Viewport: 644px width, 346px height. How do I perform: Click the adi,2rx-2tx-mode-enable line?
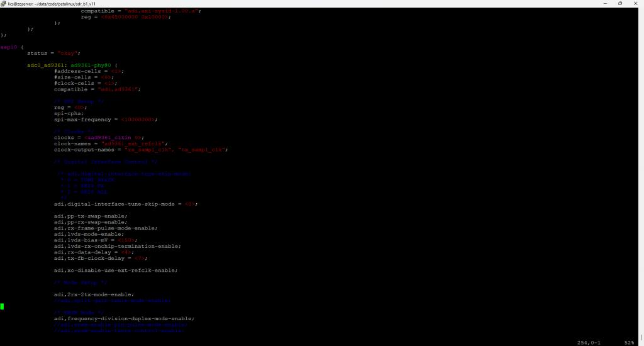point(94,294)
